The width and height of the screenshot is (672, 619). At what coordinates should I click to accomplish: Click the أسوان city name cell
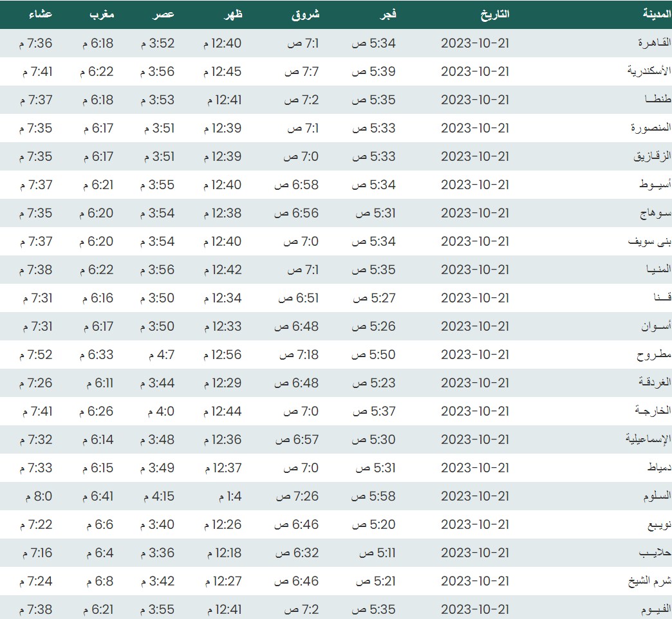655,326
